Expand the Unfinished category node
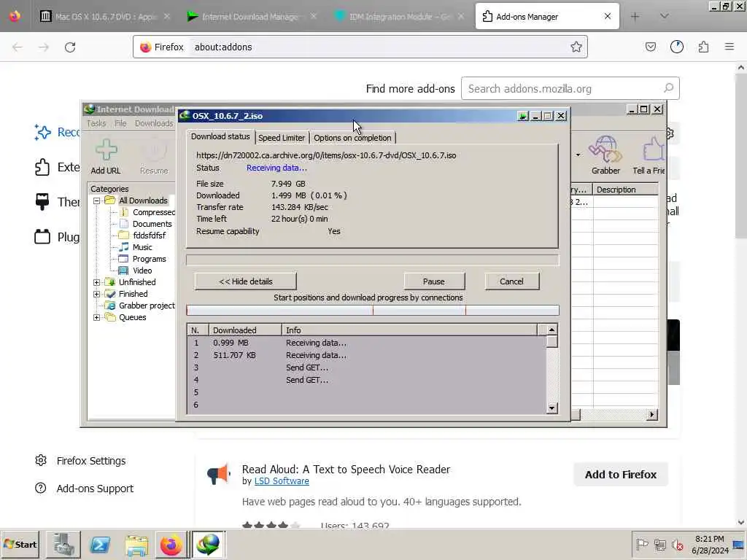The image size is (747, 560). coord(97,282)
